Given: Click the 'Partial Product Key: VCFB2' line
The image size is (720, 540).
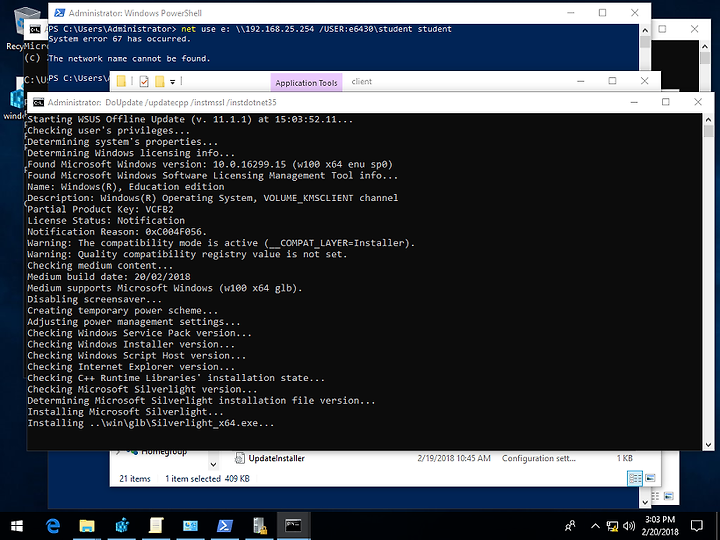Looking at the screenshot, I should 100,209.
